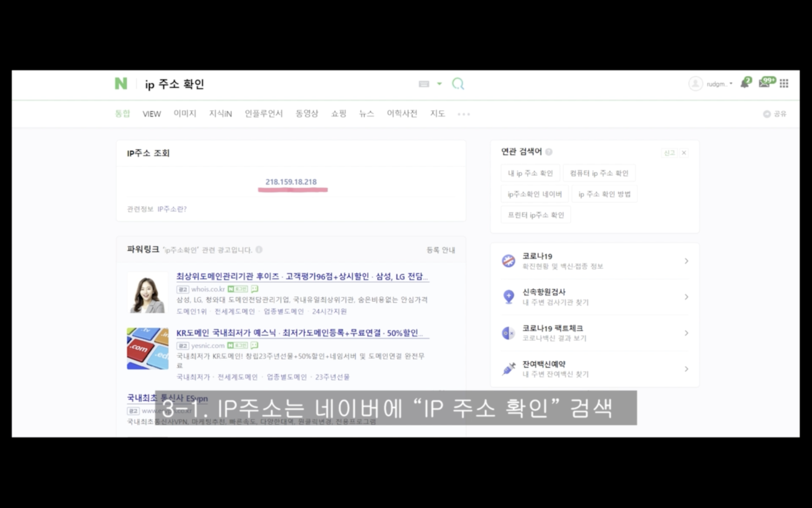Expand the 코로나19 row chevron
812x508 pixels.
click(x=686, y=261)
